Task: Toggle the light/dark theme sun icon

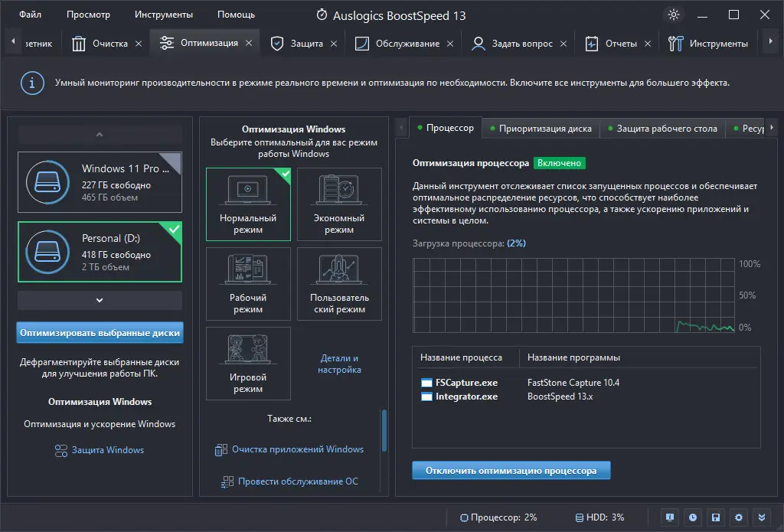Action: [673, 15]
